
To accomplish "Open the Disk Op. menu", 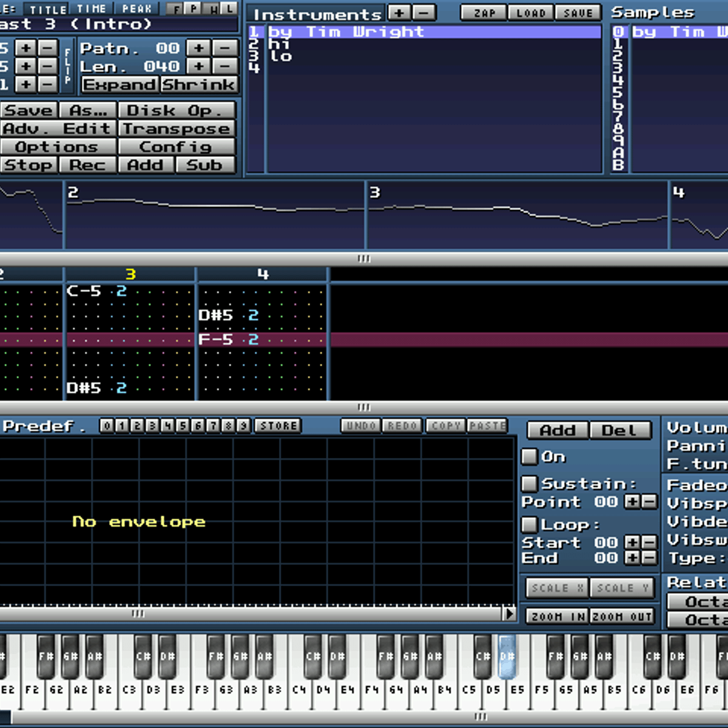I will (x=177, y=110).
